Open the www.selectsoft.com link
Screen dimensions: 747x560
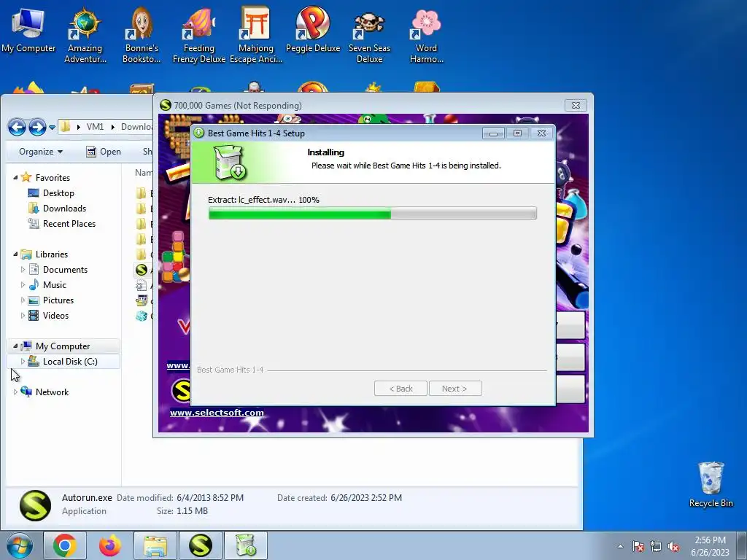tap(217, 413)
